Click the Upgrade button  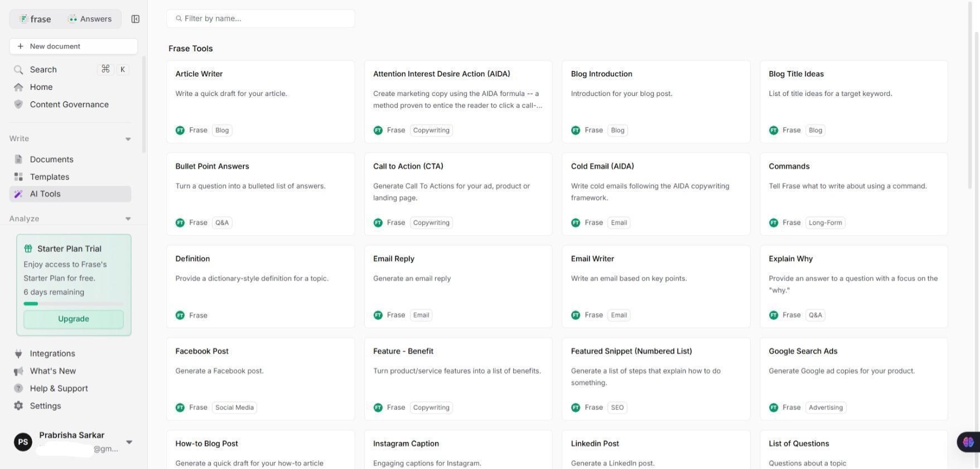click(74, 319)
